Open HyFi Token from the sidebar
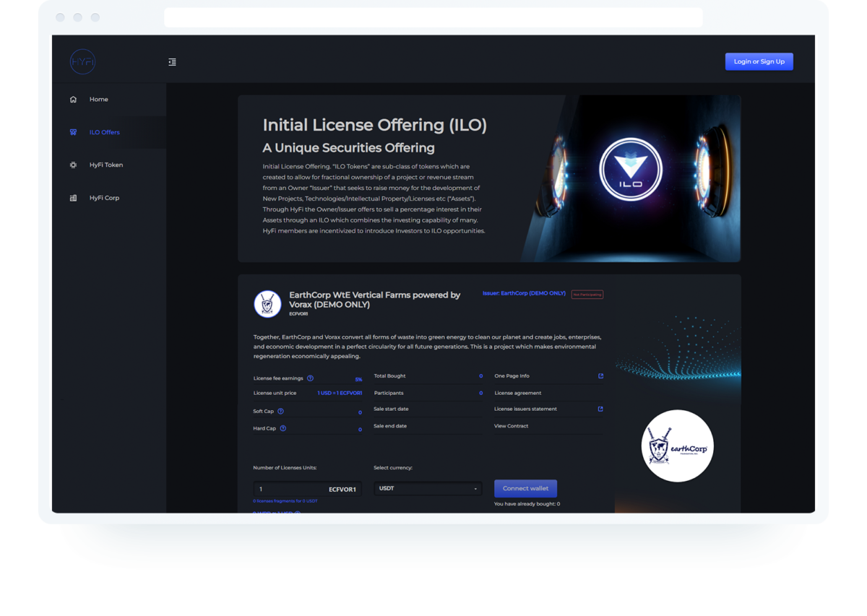The width and height of the screenshot is (867, 616). tap(105, 165)
